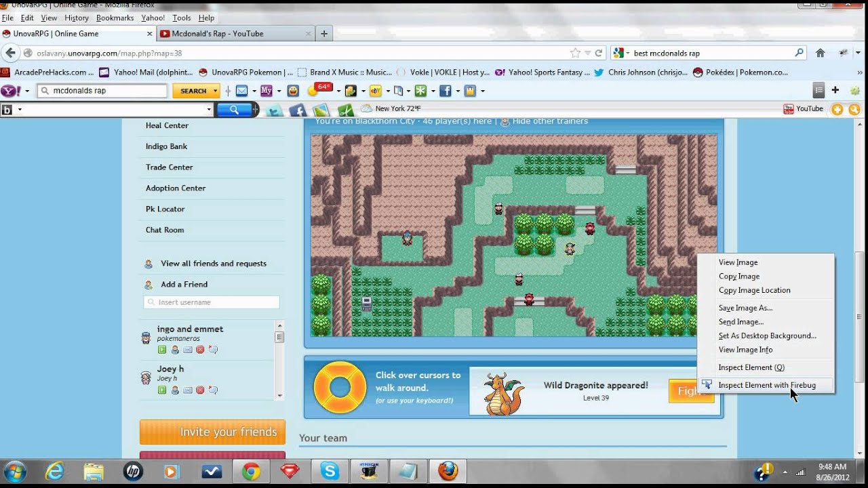Open Skype from the taskbar
868x488 pixels.
click(330, 471)
